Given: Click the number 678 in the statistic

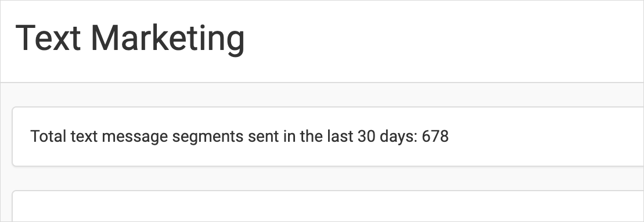Looking at the screenshot, I should click(x=436, y=137).
